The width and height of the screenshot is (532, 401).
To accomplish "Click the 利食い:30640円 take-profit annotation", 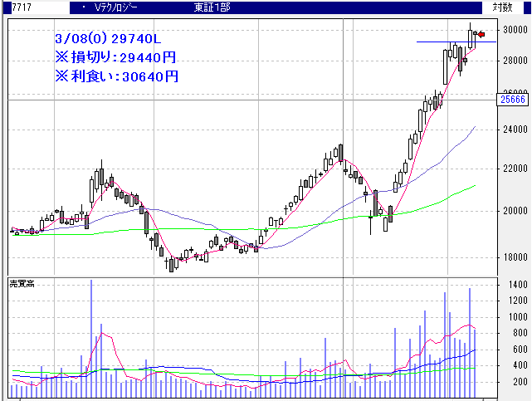I will click(x=115, y=76).
